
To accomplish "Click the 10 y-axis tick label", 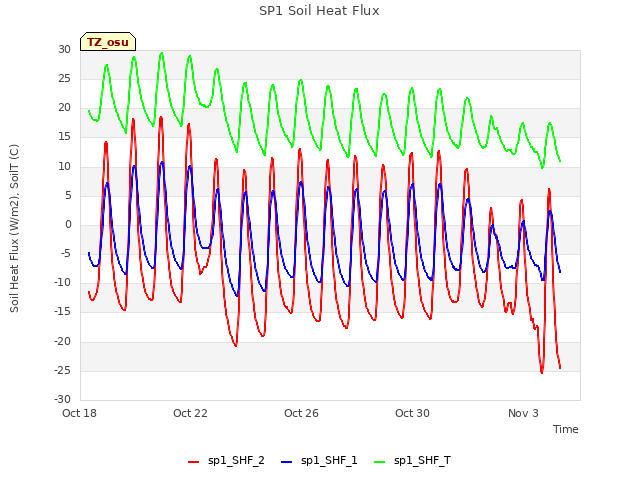I will [64, 166].
